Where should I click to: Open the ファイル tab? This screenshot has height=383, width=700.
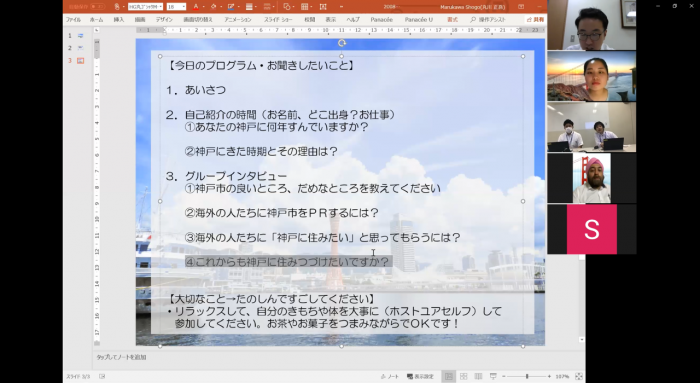[73, 20]
